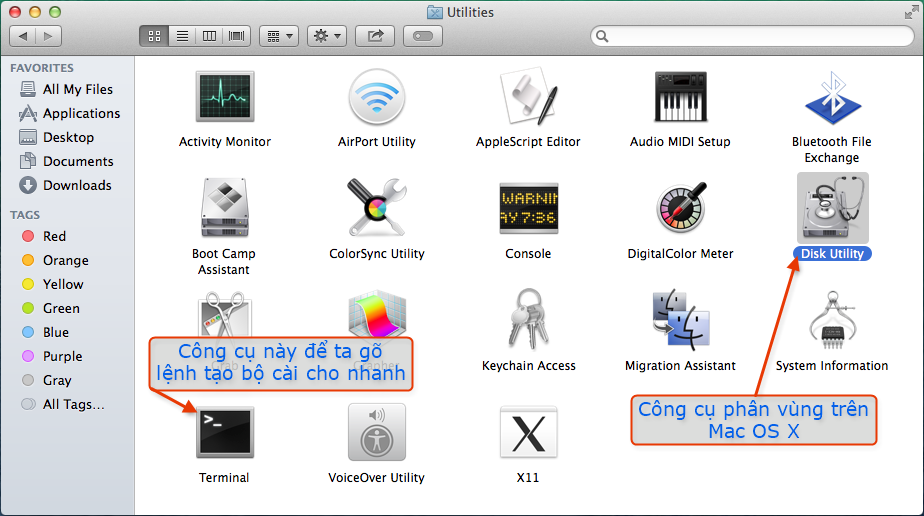
Task: Open the Arrange items dropdown
Action: (x=279, y=36)
